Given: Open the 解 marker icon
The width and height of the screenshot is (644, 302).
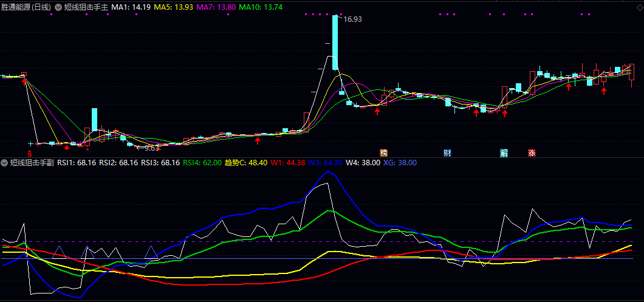Looking at the screenshot, I should click(x=504, y=153).
